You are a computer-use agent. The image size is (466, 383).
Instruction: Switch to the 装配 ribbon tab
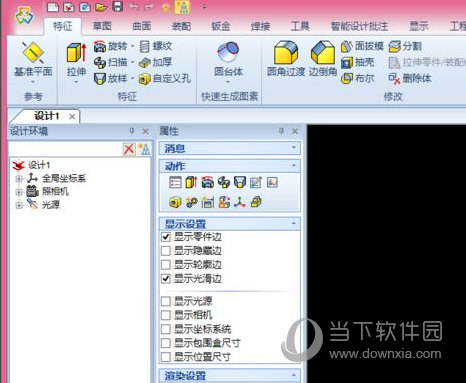[x=181, y=26]
